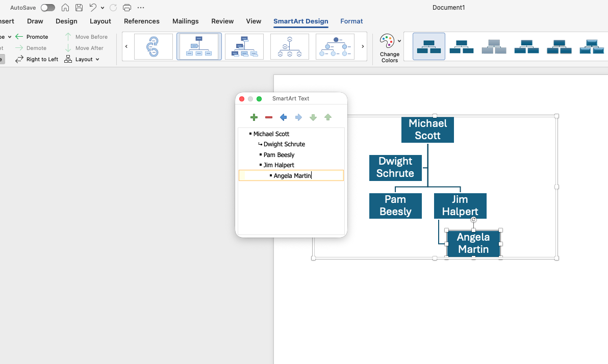608x364 pixels.
Task: Click the Promote button
Action: point(32,36)
